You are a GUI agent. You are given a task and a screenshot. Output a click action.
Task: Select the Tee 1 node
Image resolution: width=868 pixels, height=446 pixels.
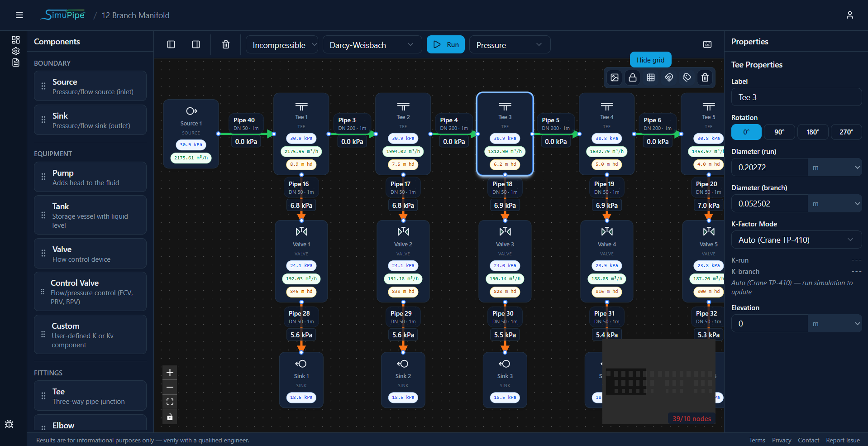301,134
